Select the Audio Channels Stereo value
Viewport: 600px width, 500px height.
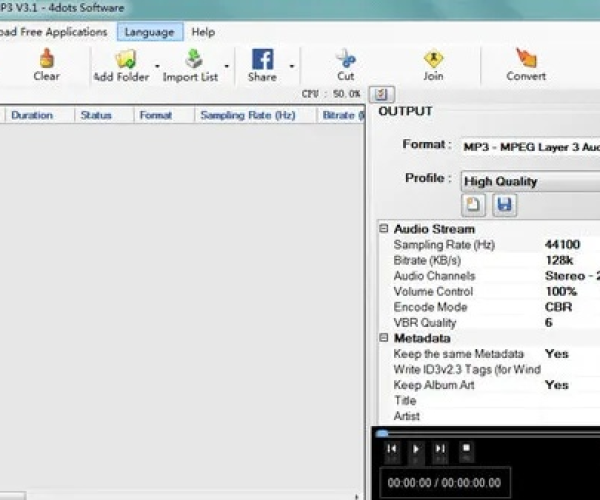click(x=572, y=276)
